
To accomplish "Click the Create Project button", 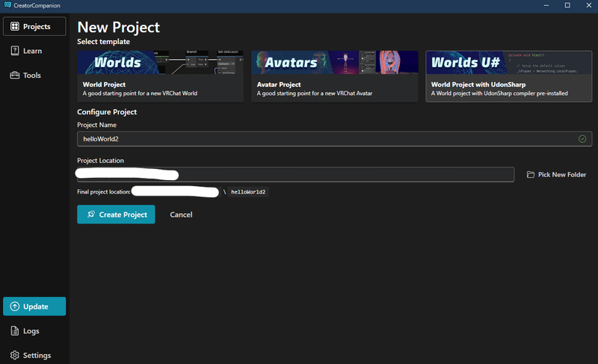I will click(116, 215).
